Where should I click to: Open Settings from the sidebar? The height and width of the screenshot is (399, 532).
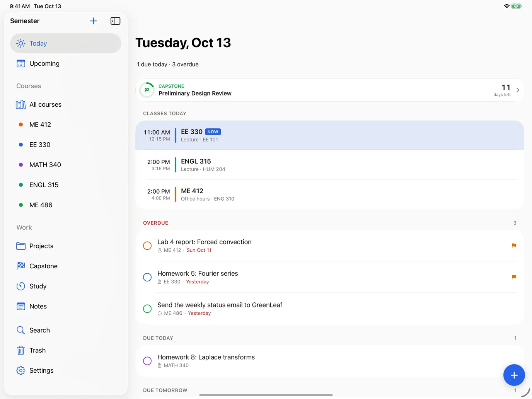pyautogui.click(x=66, y=370)
